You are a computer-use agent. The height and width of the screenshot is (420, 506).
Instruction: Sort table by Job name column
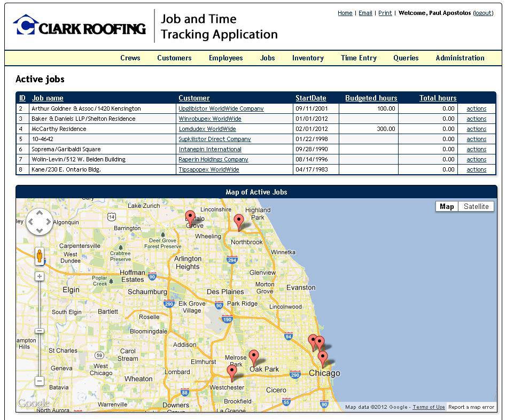click(48, 98)
